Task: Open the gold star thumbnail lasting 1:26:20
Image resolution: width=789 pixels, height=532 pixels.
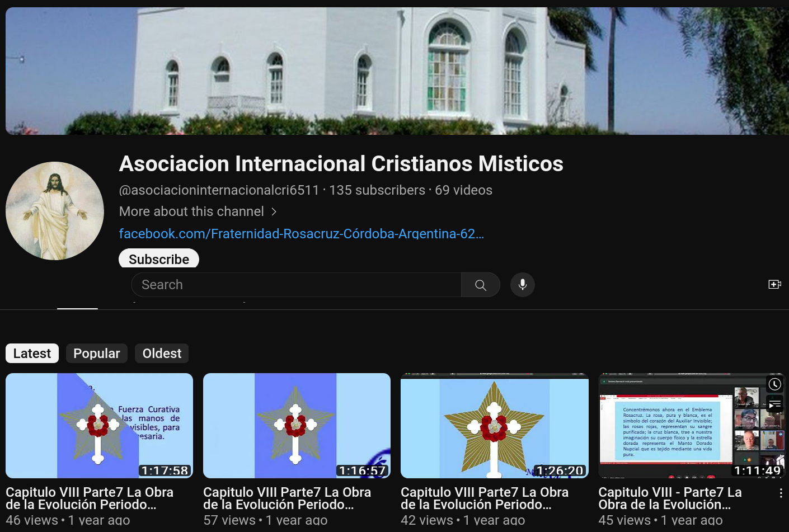Action: [494, 425]
